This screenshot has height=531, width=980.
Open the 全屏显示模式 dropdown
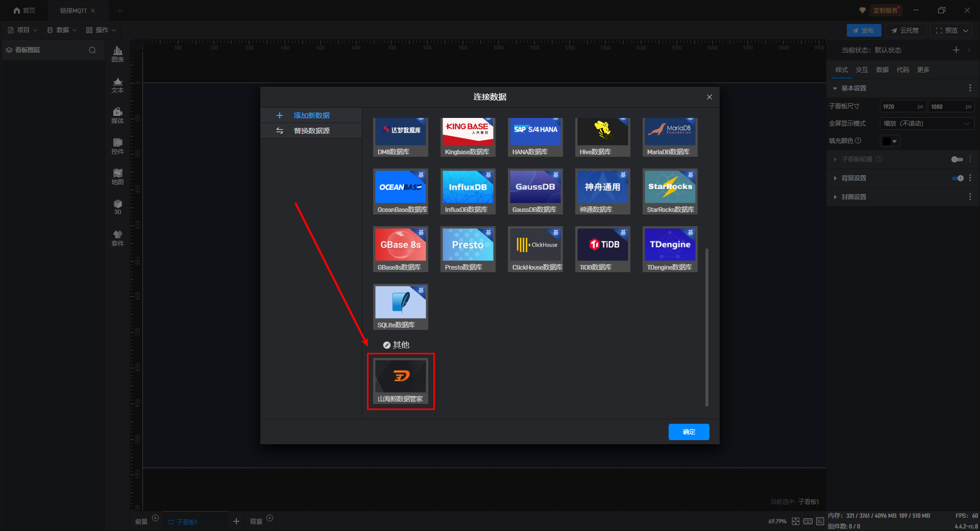point(927,124)
